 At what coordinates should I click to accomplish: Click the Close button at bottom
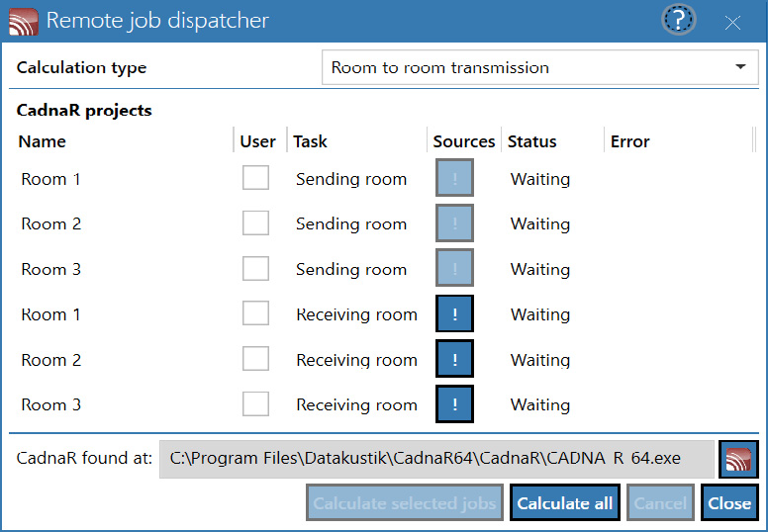[x=729, y=502]
